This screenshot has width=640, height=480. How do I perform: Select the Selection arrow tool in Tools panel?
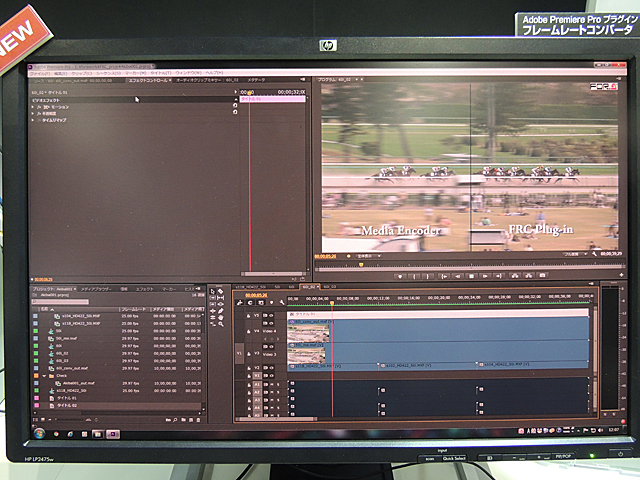tap(212, 291)
